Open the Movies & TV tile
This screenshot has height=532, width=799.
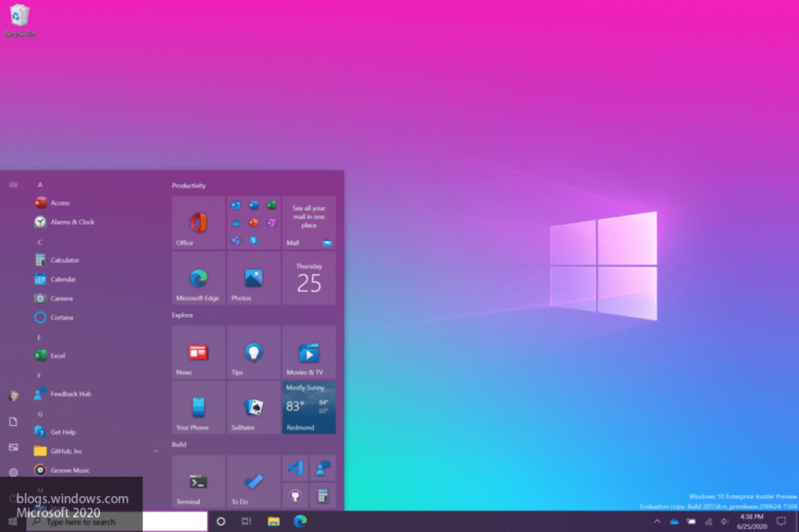point(309,351)
